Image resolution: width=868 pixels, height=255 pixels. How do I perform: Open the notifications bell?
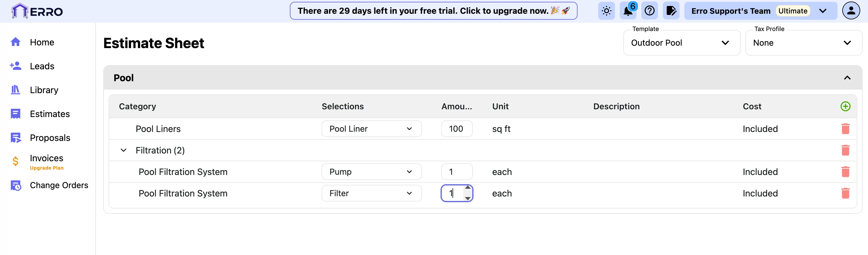pyautogui.click(x=628, y=11)
